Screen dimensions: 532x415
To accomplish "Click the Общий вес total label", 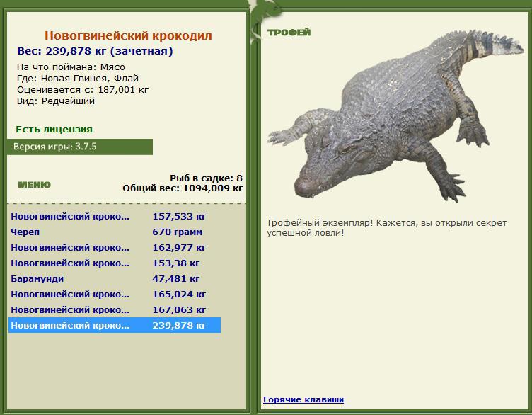I will tap(183, 188).
